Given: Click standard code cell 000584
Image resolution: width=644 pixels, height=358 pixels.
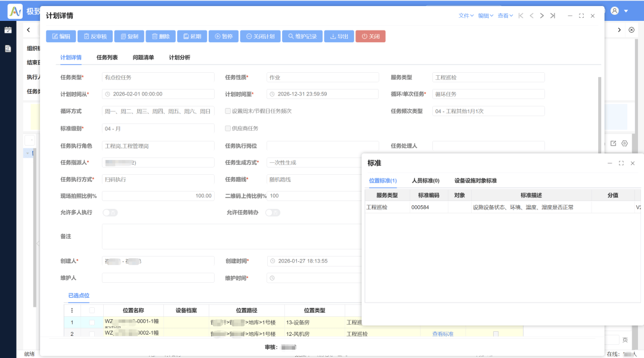Looking at the screenshot, I should (429, 207).
